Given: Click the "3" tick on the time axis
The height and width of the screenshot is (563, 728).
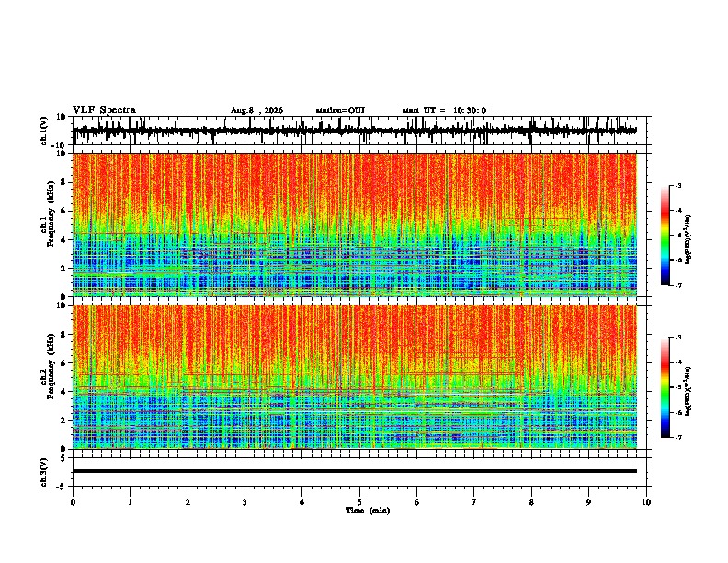Looking at the screenshot, I should coord(245,502).
